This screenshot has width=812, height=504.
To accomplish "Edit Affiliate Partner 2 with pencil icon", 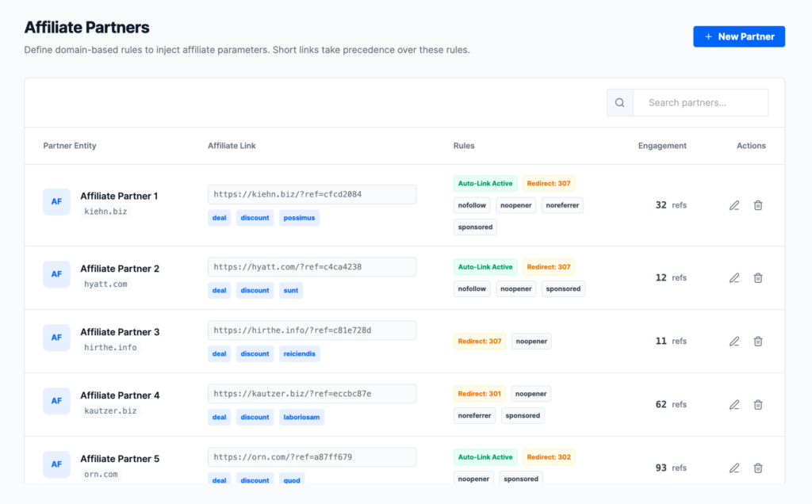I will 734,278.
